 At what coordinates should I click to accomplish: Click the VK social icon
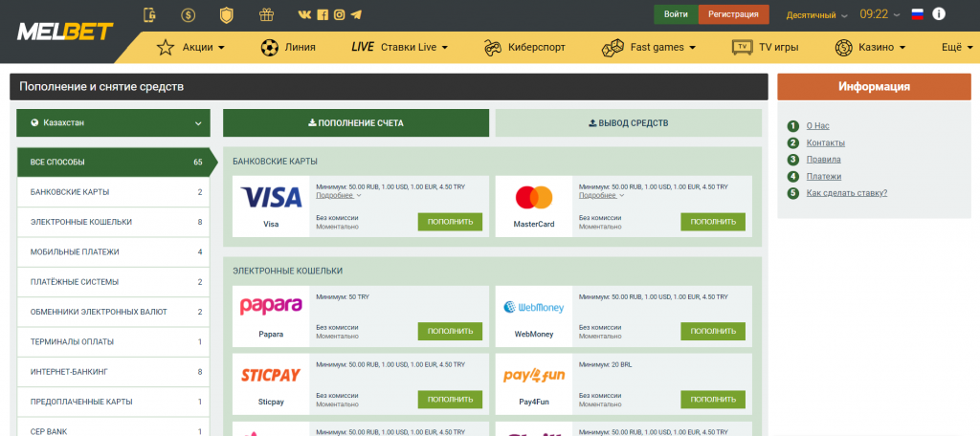[x=305, y=14]
